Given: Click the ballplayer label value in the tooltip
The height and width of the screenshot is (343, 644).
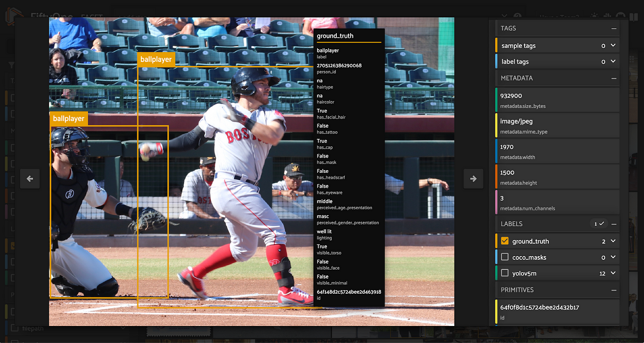Looking at the screenshot, I should (x=328, y=51).
